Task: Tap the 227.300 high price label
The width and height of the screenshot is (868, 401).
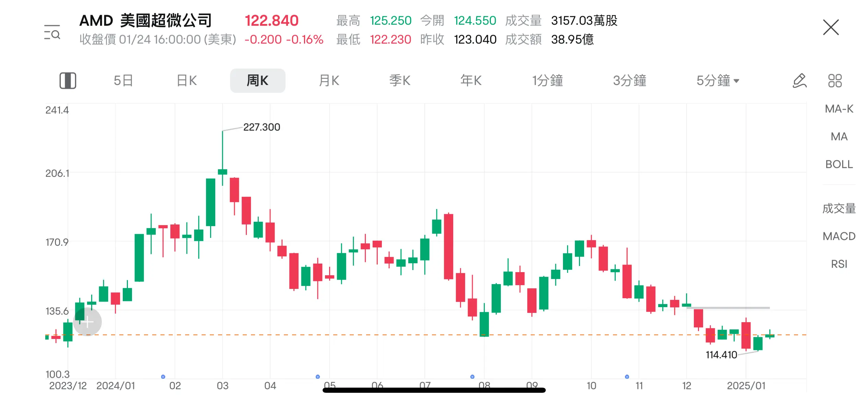Action: (x=262, y=127)
